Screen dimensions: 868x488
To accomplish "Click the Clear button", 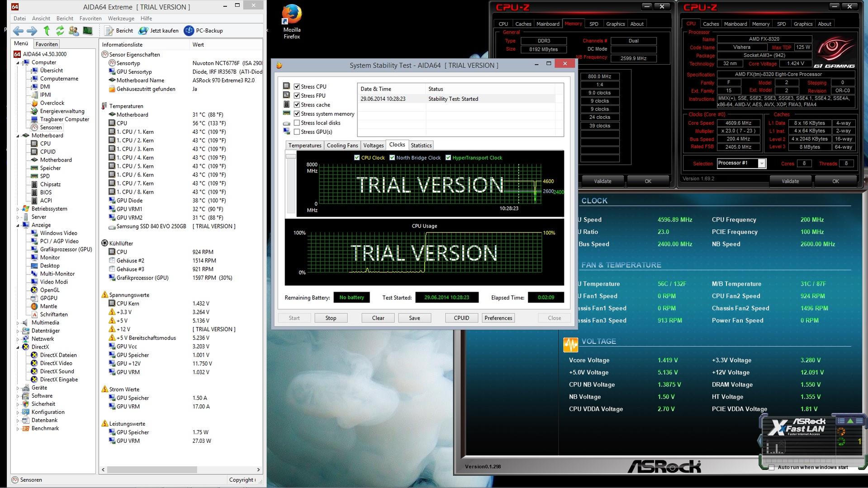I will 378,318.
